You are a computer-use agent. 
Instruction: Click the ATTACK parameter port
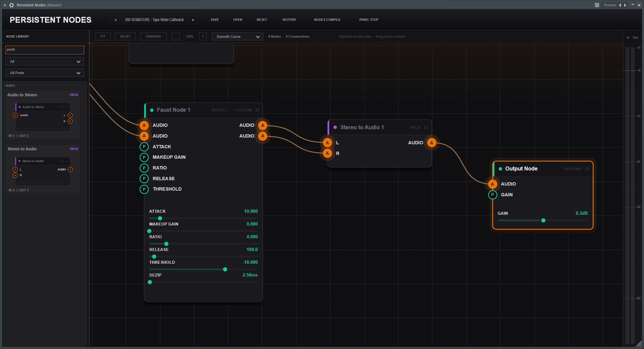[144, 147]
